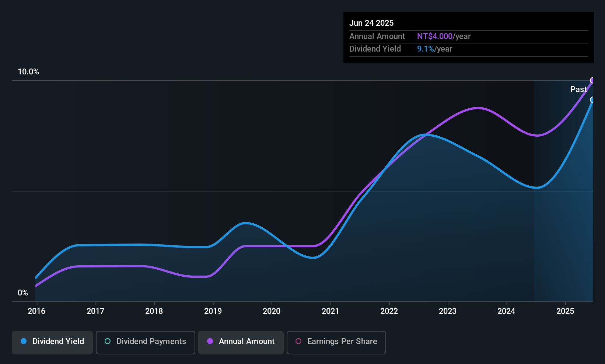Click the purple Annual Amount legend dot
The image size is (605, 364).
click(x=210, y=341)
